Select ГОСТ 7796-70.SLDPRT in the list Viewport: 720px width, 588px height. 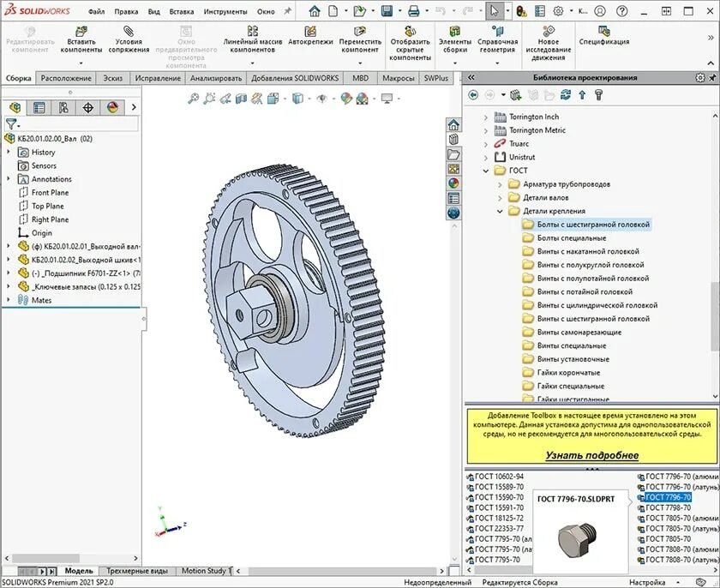point(669,497)
